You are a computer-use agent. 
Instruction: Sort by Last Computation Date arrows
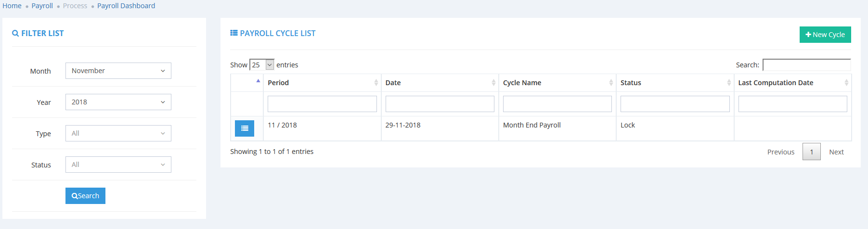846,83
